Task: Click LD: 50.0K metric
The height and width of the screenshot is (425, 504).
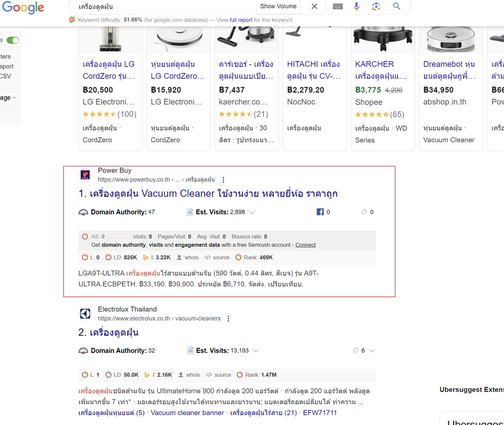Action: 122,375
